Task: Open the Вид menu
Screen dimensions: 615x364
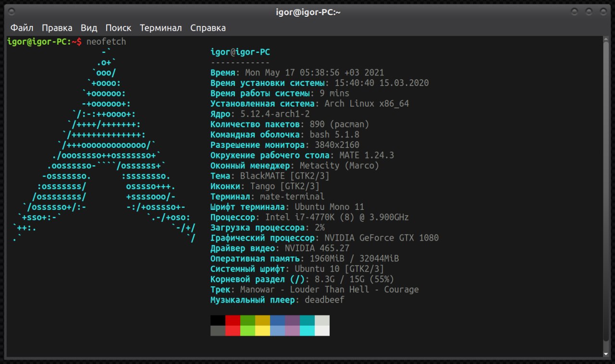Action: 89,28
